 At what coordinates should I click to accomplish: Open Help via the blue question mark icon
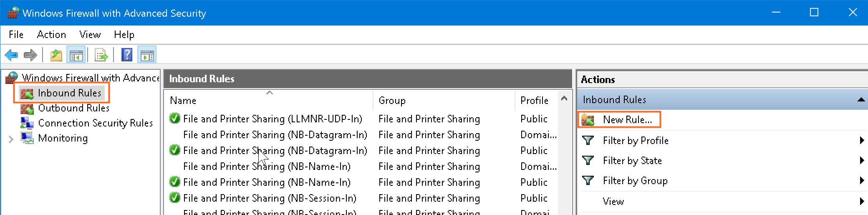coord(127,55)
